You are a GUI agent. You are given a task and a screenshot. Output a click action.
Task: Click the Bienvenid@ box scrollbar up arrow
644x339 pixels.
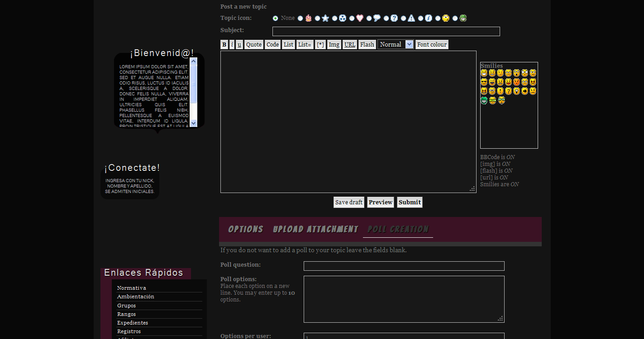(x=194, y=61)
